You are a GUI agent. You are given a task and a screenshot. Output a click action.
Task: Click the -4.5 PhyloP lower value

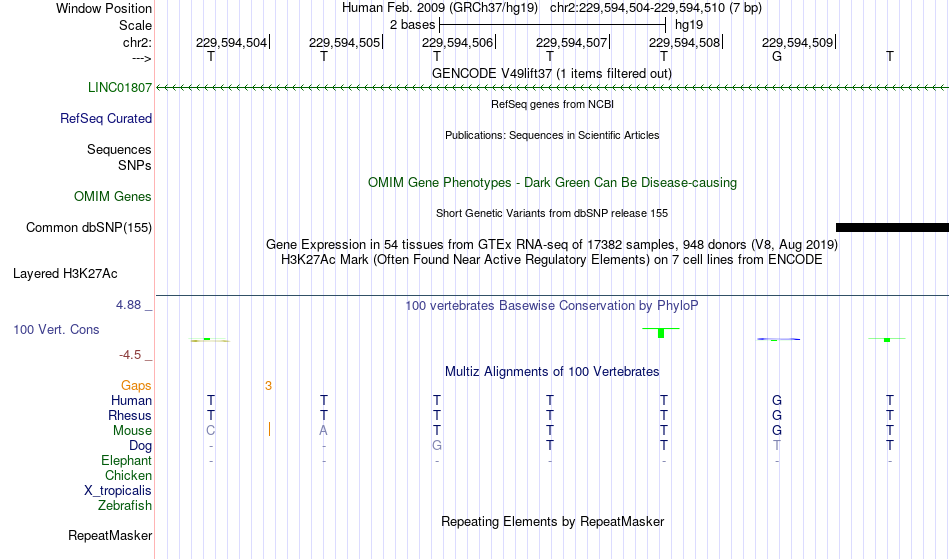130,355
